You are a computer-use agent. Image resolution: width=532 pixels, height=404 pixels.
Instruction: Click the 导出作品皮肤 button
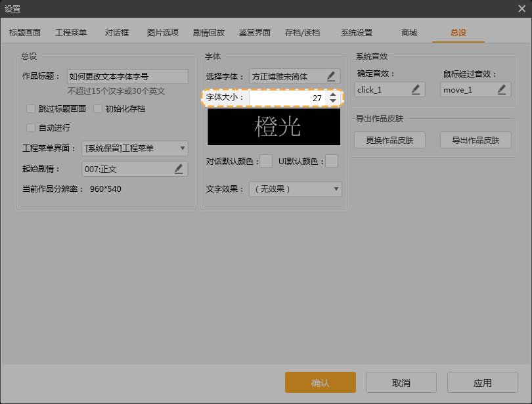pyautogui.click(x=476, y=140)
